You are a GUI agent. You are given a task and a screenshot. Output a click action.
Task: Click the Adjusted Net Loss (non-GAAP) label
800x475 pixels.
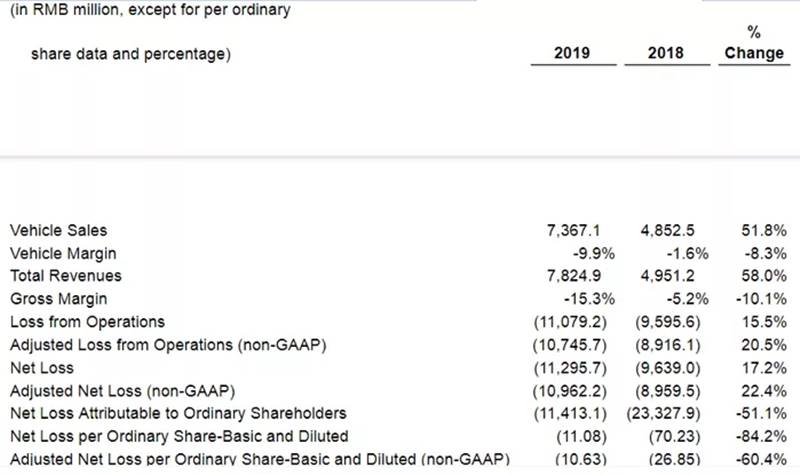[x=122, y=391]
